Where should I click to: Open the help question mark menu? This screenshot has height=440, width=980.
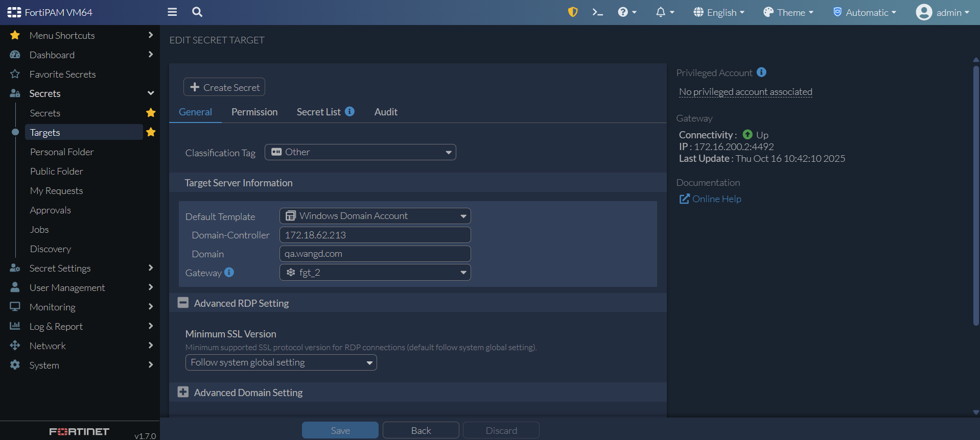click(627, 12)
